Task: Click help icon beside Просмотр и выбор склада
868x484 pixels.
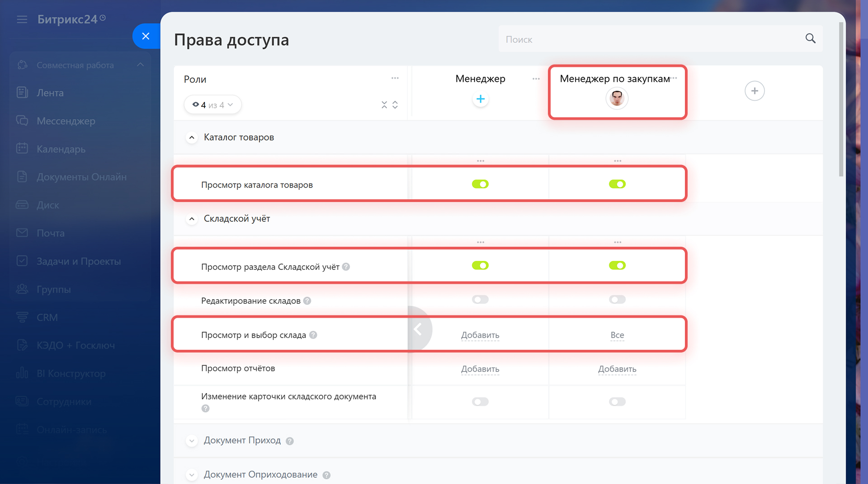Action: click(x=313, y=335)
